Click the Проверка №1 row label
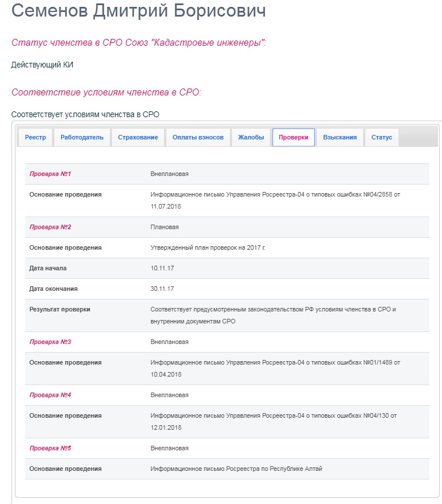 [50, 174]
